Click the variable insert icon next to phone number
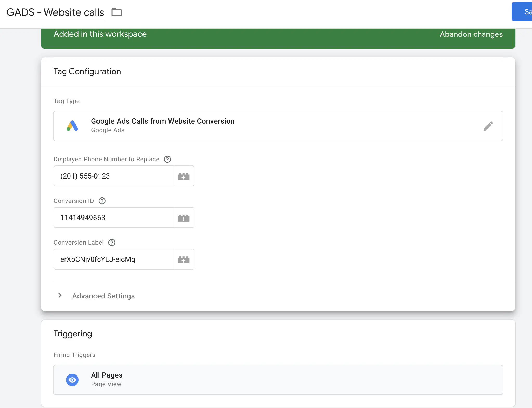Image resolution: width=532 pixels, height=408 pixels. 183,176
